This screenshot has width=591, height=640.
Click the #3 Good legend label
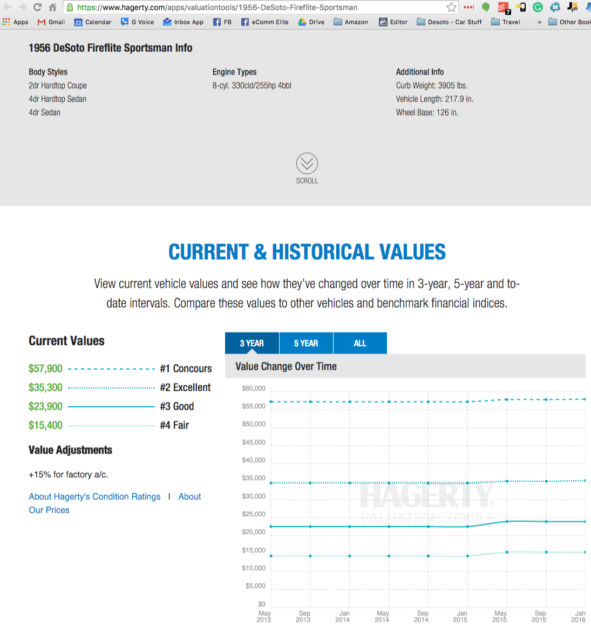[x=177, y=406]
